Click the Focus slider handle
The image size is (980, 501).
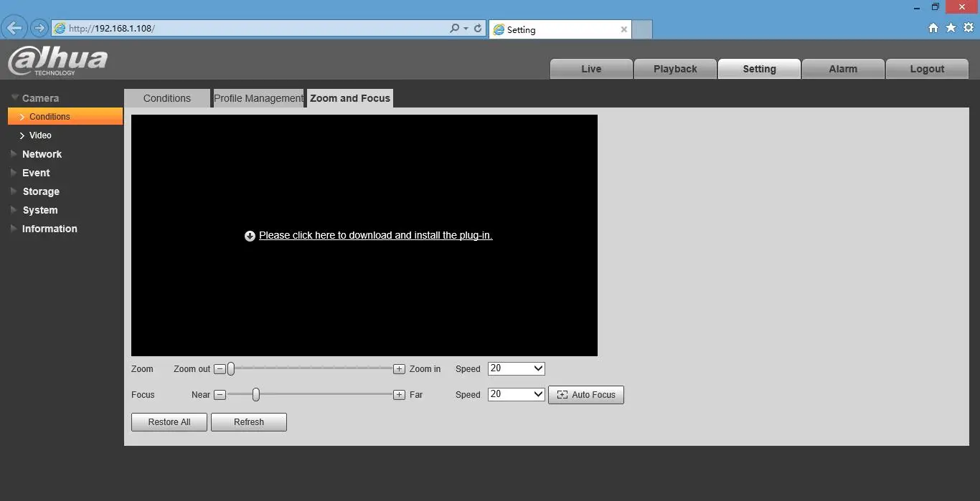[255, 395]
